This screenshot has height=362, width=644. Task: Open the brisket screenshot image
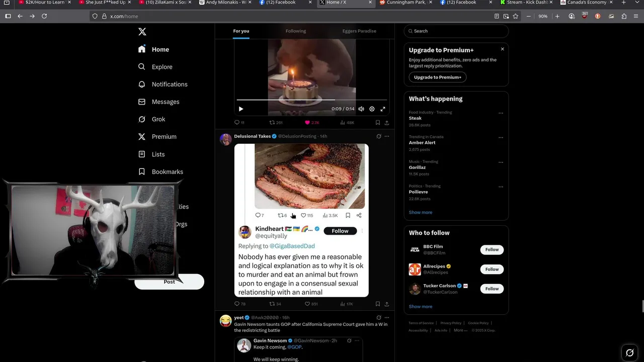(x=301, y=220)
